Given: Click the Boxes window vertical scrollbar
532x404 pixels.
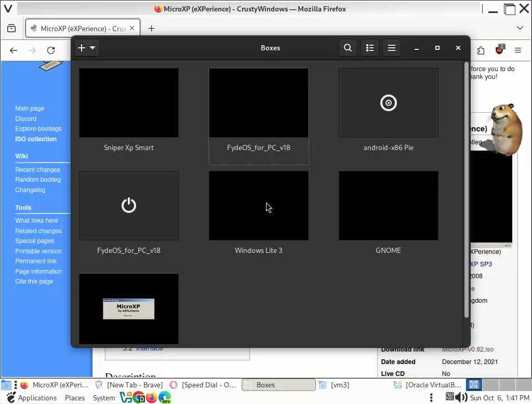Looking at the screenshot, I should click(x=467, y=190).
